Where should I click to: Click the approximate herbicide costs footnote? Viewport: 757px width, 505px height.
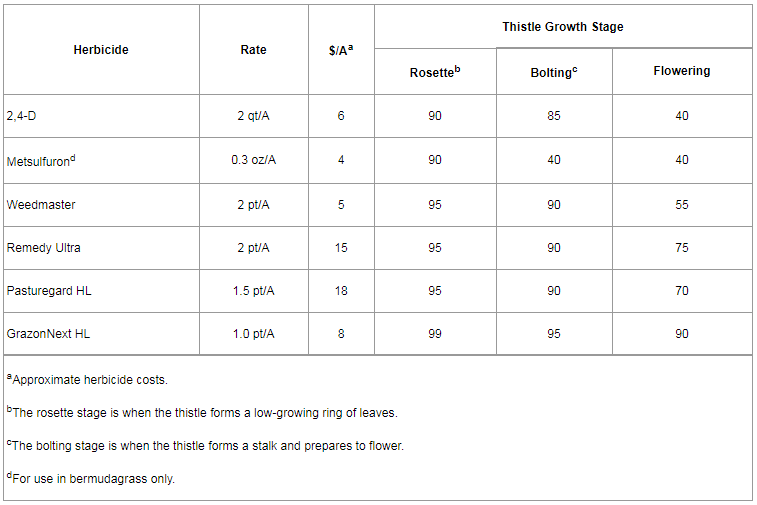[x=88, y=380]
